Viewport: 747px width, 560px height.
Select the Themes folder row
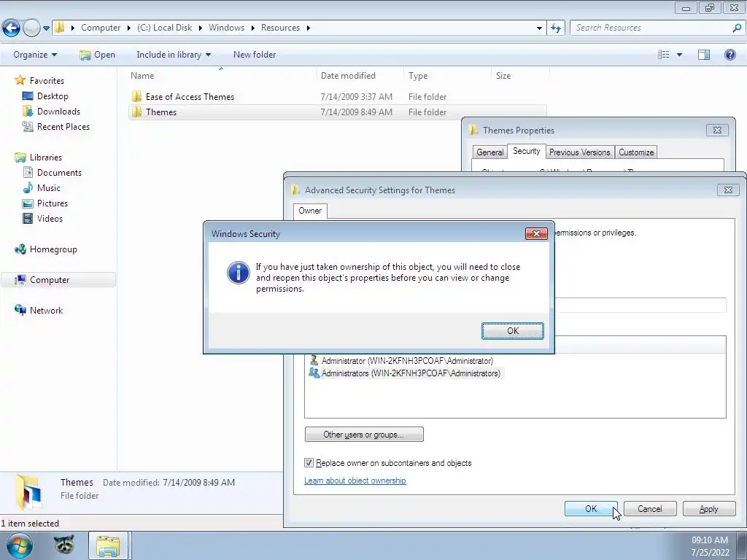[x=337, y=112]
